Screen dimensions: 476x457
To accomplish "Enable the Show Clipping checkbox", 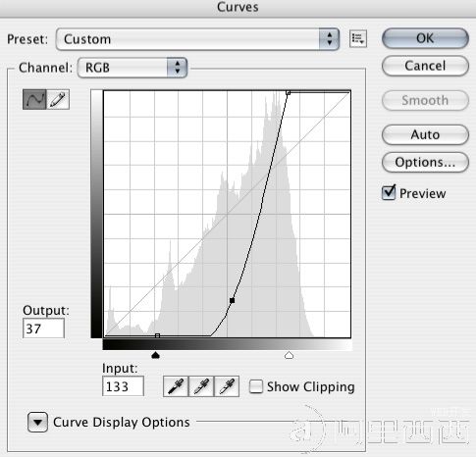I will (x=256, y=386).
